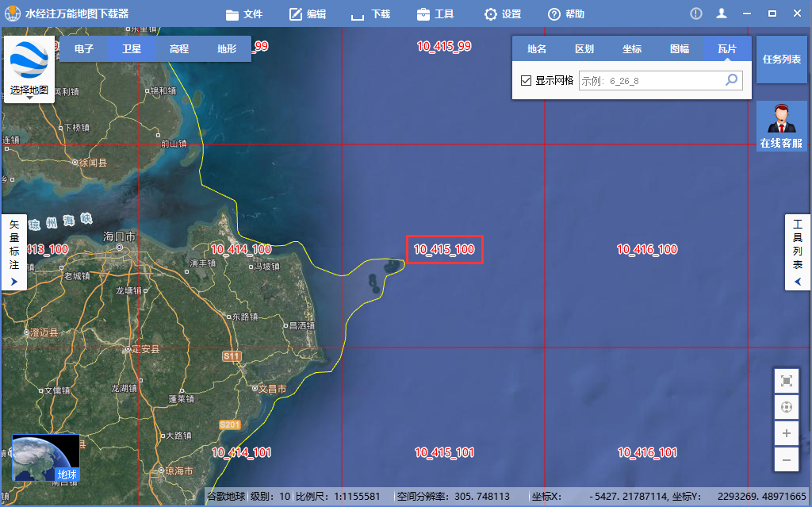Open the 任务列表 button
The height and width of the screenshot is (507, 812).
[781, 60]
